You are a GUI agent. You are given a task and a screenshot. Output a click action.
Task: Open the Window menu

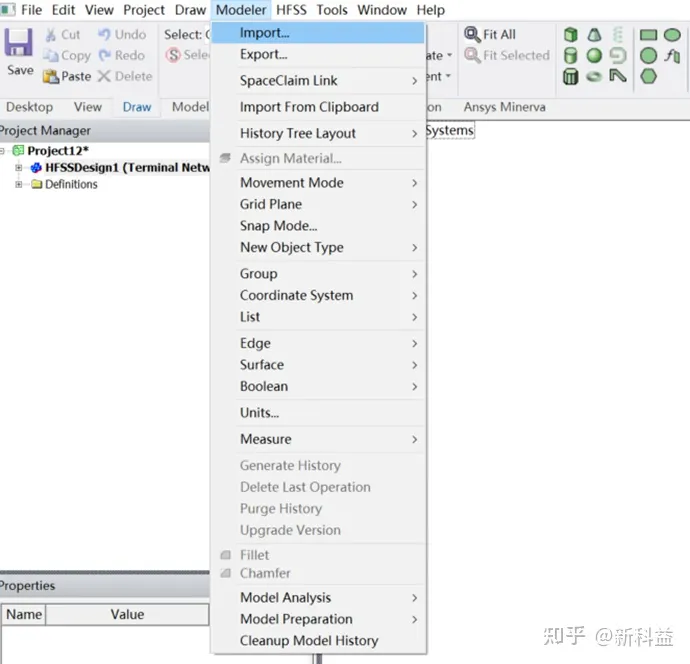coord(382,10)
